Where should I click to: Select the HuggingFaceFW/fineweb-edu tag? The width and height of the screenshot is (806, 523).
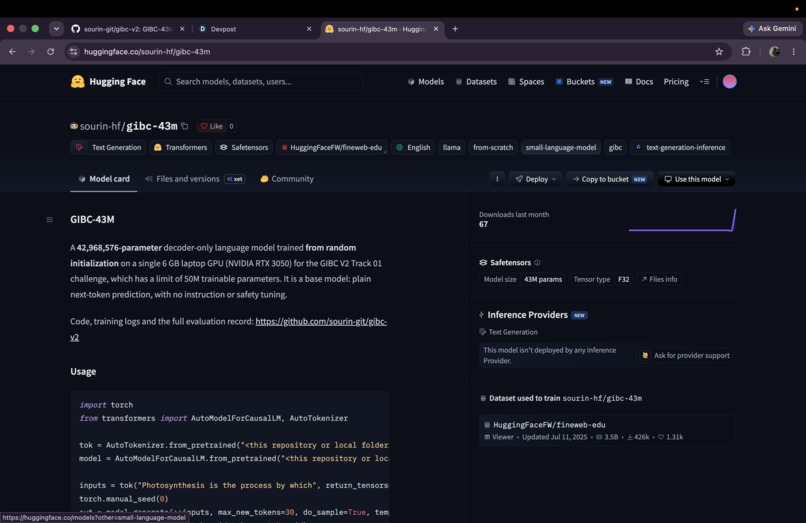[x=332, y=147]
